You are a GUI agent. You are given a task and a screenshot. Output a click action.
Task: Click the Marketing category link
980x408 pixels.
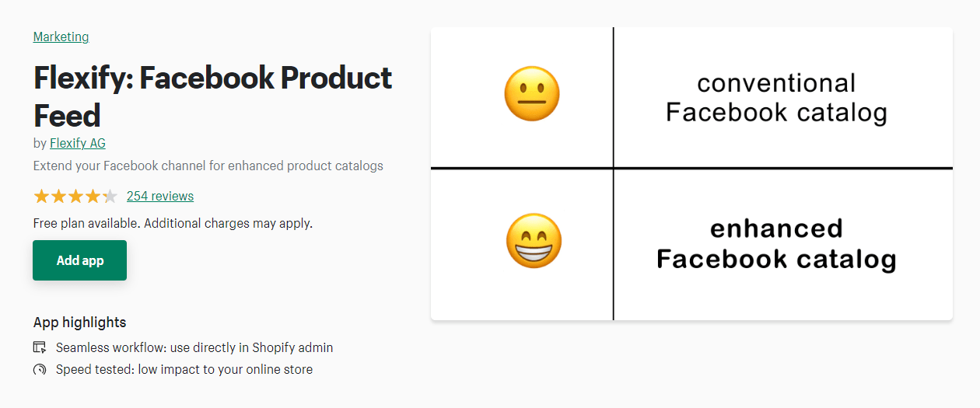coord(61,37)
